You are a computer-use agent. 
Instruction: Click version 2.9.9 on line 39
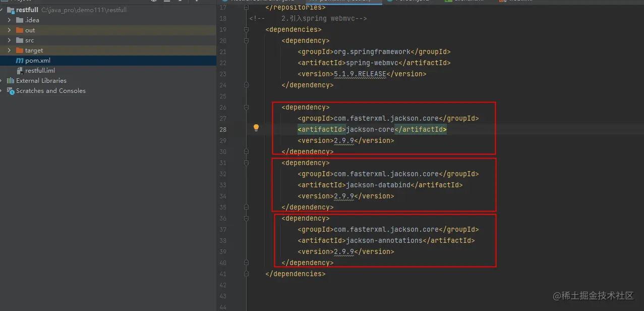(x=344, y=251)
